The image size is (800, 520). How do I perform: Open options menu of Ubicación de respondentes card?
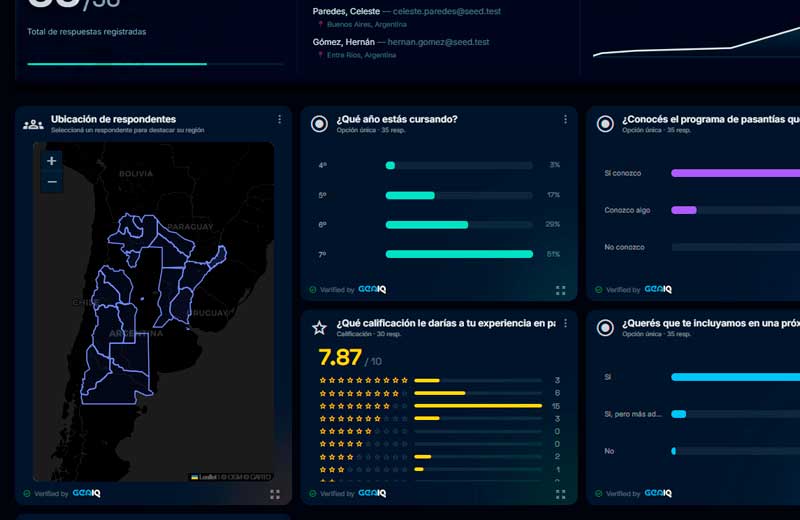click(x=279, y=119)
